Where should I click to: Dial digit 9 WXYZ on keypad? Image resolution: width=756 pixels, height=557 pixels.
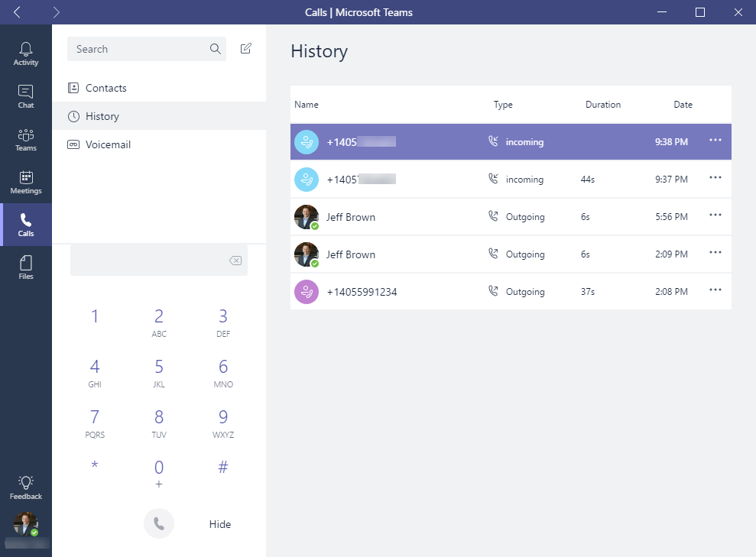point(222,423)
